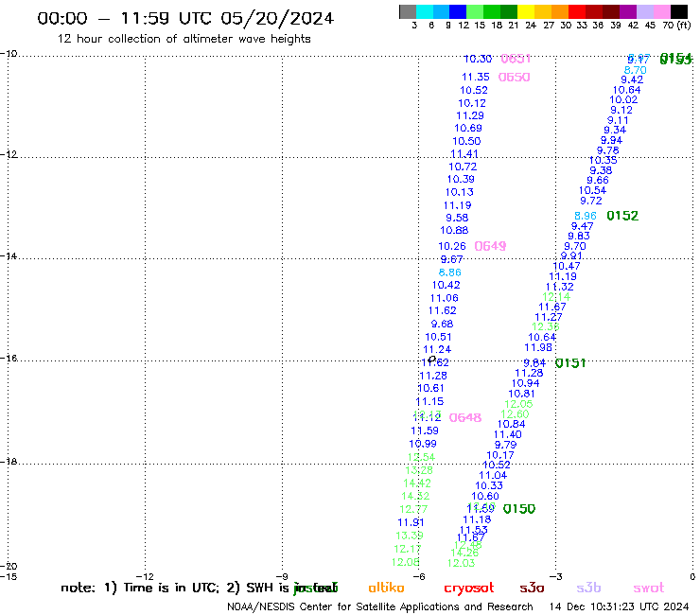Select the wave height value 10.35
The width and height of the screenshot is (700, 615).
(604, 160)
